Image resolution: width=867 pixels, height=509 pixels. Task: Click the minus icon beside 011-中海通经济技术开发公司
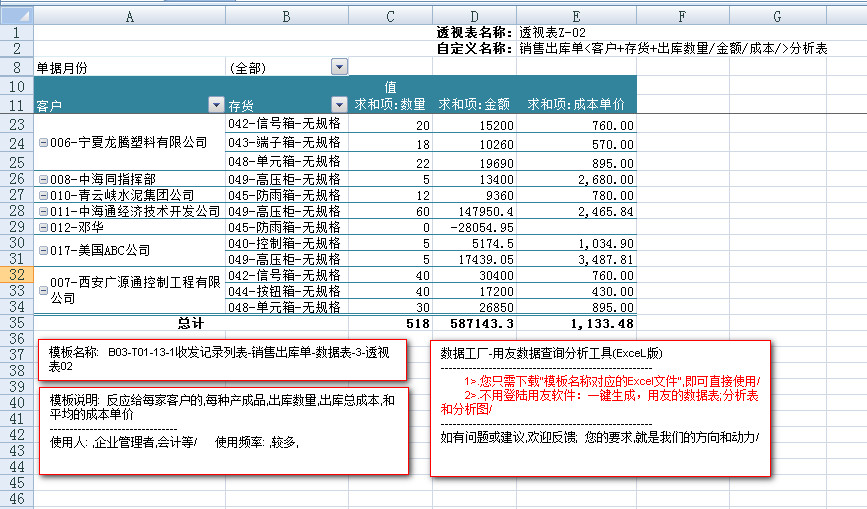(x=42, y=212)
